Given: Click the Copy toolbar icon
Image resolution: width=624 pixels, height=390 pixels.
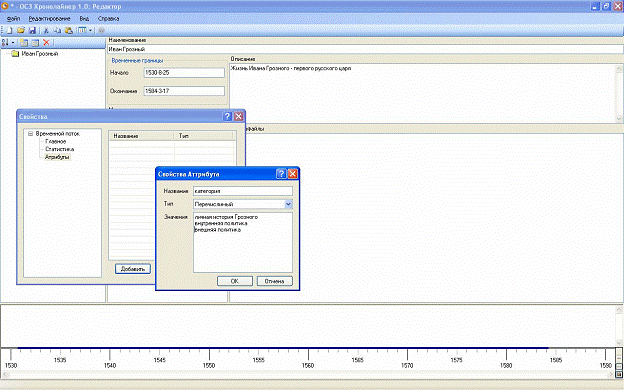Looking at the screenshot, I should tap(57, 30).
